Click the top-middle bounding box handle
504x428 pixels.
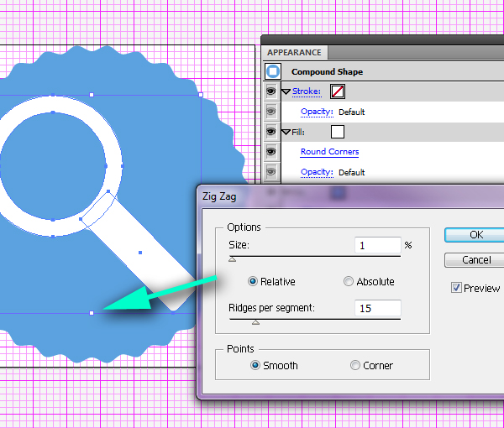click(x=92, y=95)
